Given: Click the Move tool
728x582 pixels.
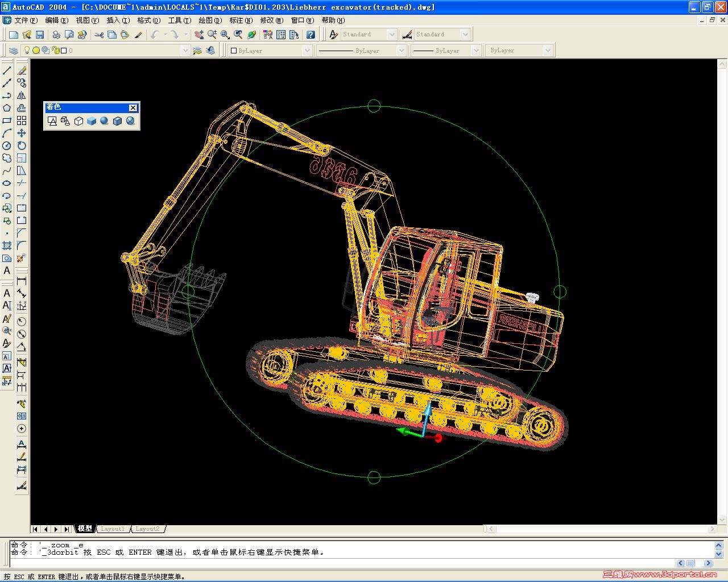Looking at the screenshot, I should coord(22,133).
